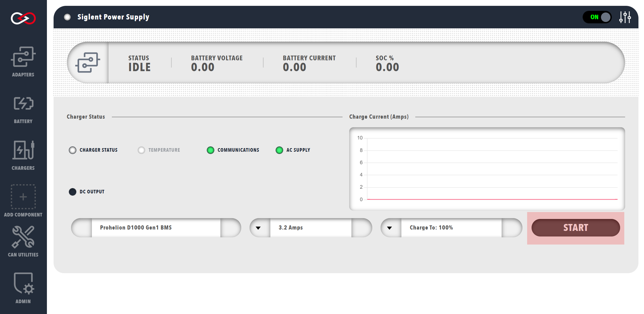
Task: Click the adapter icon in status panel
Action: click(88, 63)
